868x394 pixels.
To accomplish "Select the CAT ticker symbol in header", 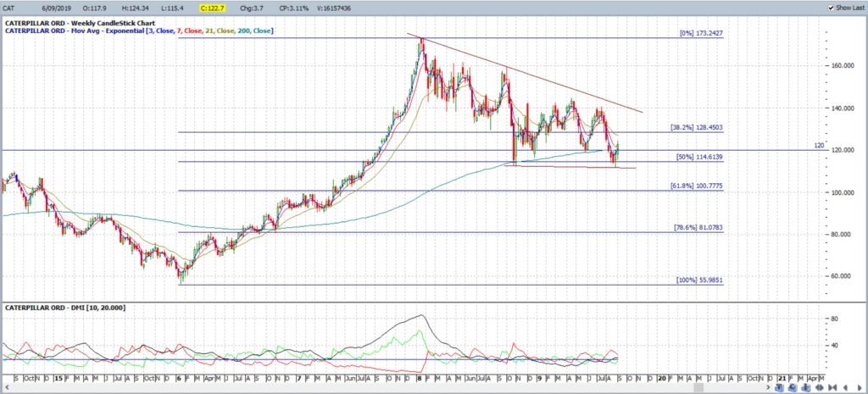I will click(10, 8).
